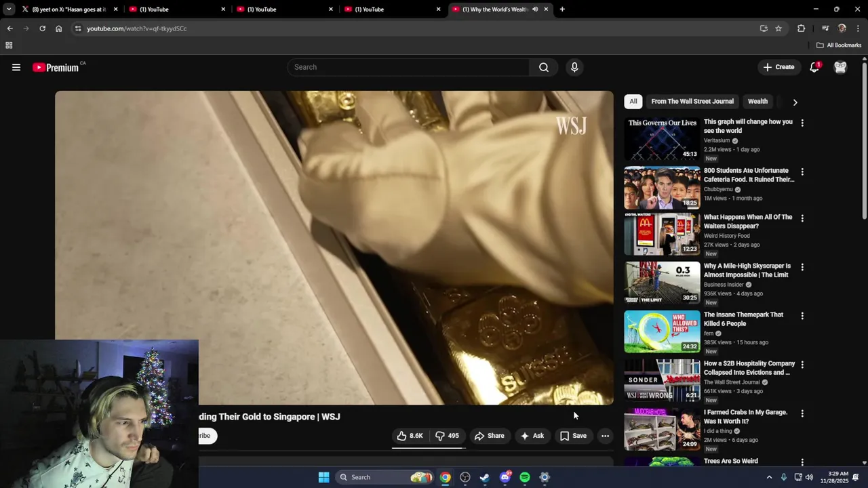Screen dimensions: 868x488
Task: Open the Insane Themepark thumbnail
Action: tap(662, 331)
